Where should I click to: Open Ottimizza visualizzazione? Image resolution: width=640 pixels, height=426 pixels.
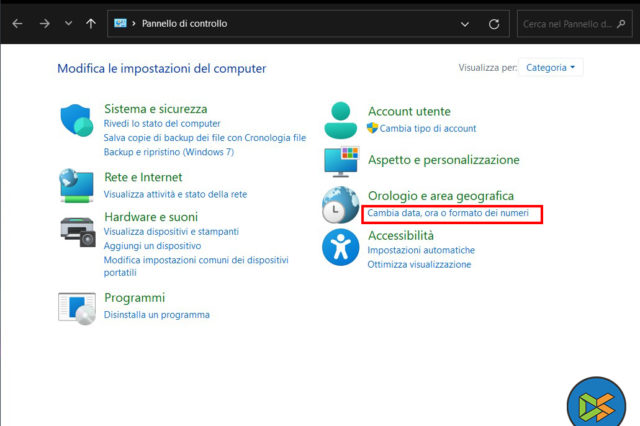pyautogui.click(x=419, y=264)
